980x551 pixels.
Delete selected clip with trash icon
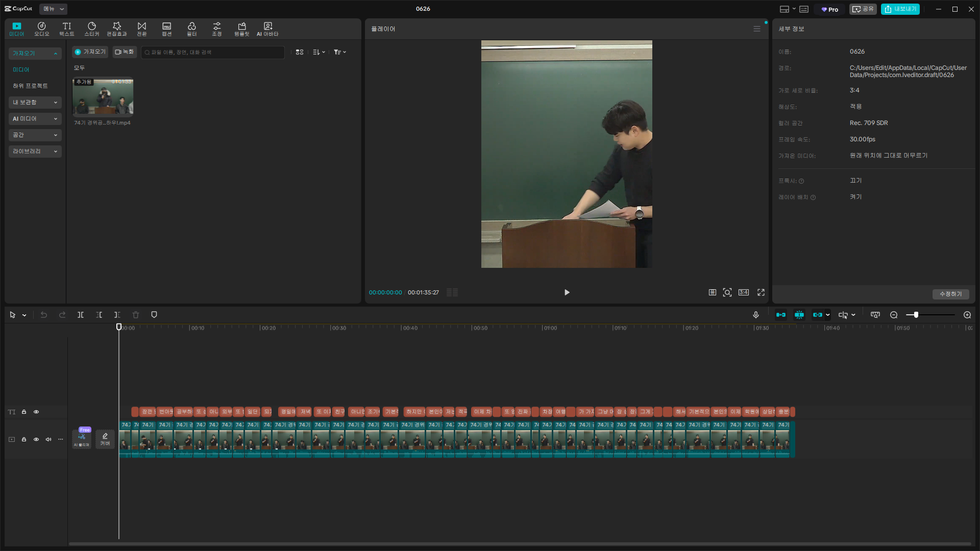(136, 315)
